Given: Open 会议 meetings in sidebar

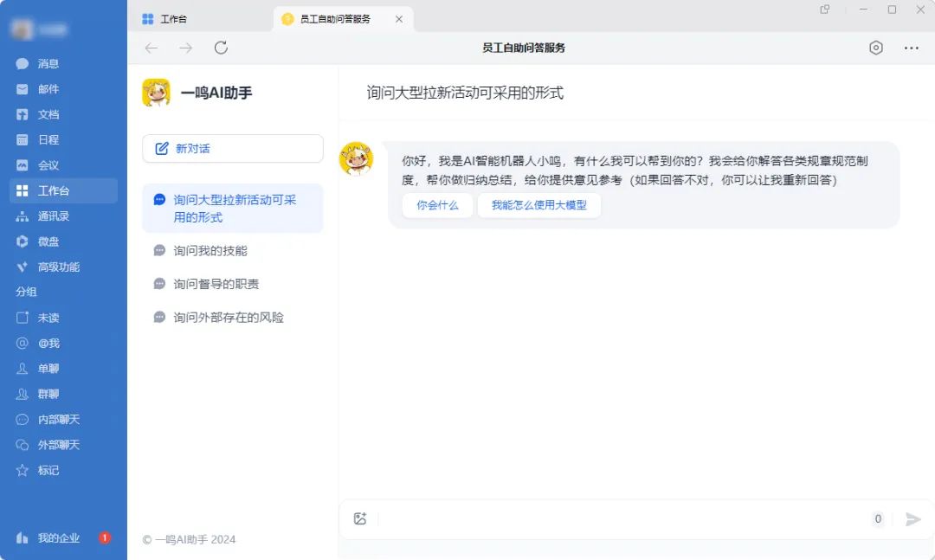Looking at the screenshot, I should click(x=23, y=165).
